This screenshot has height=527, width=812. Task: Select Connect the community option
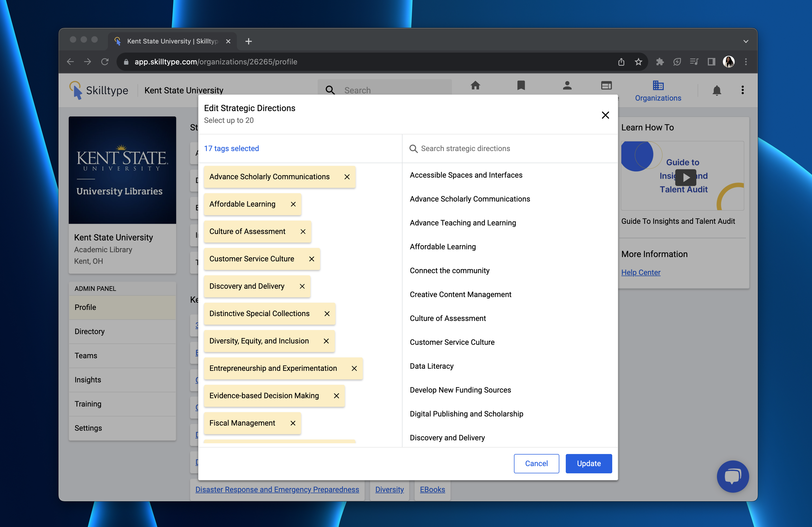pyautogui.click(x=449, y=271)
